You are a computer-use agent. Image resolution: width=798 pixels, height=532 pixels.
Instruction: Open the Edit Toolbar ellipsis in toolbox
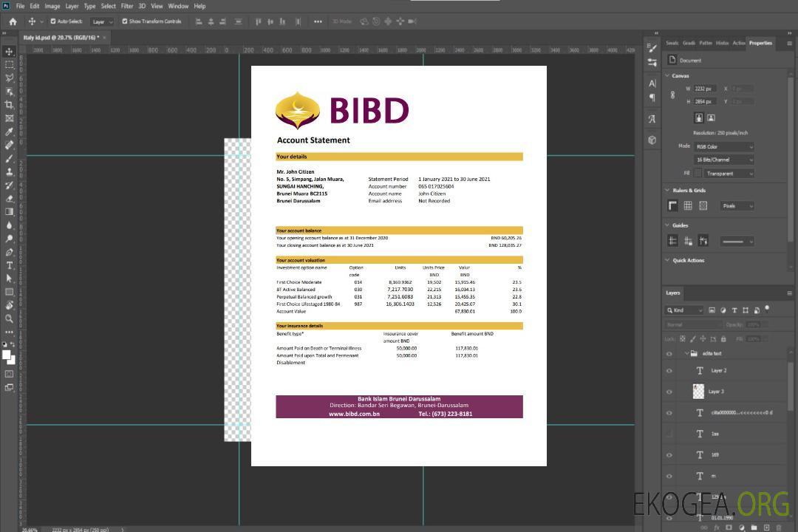pos(9,332)
